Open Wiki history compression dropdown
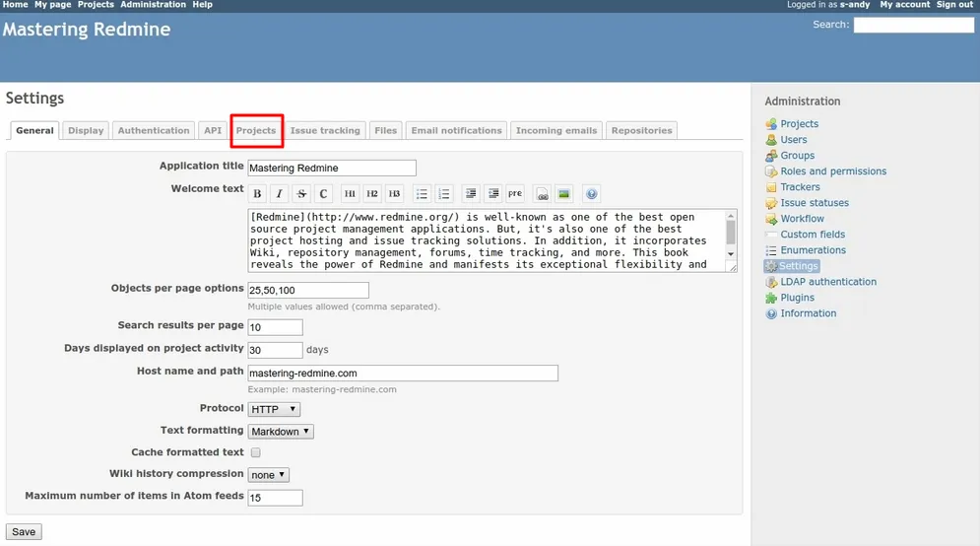Viewport: 980px width, 546px height. (x=268, y=475)
